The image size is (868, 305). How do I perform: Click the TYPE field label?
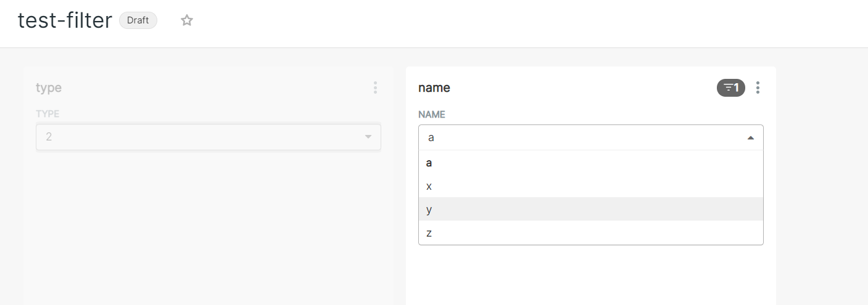48,114
